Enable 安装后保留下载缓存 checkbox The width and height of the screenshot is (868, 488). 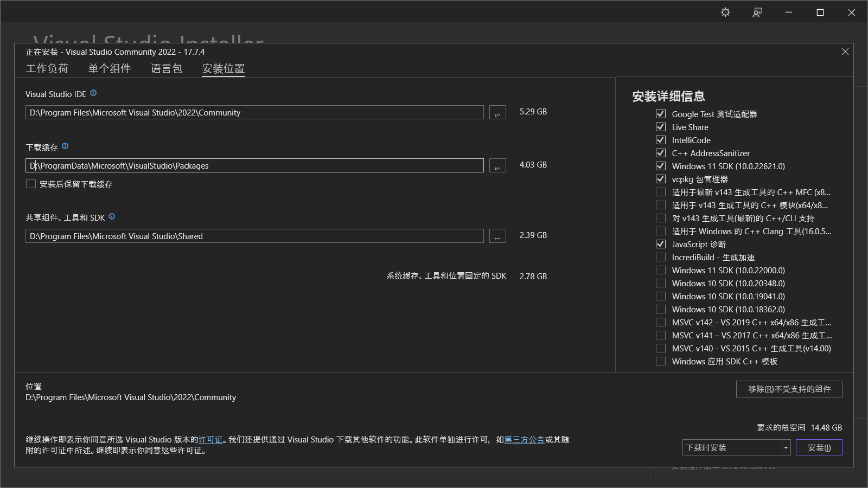(31, 184)
